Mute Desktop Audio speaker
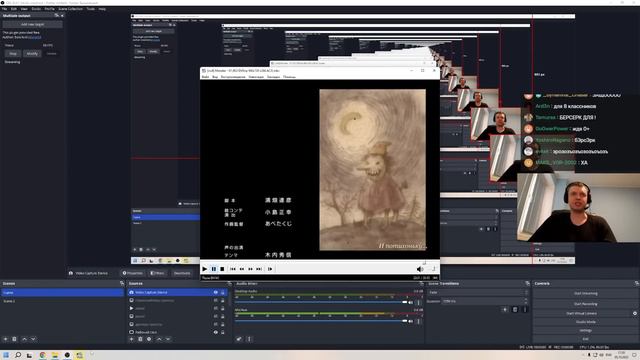This screenshot has height=360, width=640. pyautogui.click(x=411, y=302)
